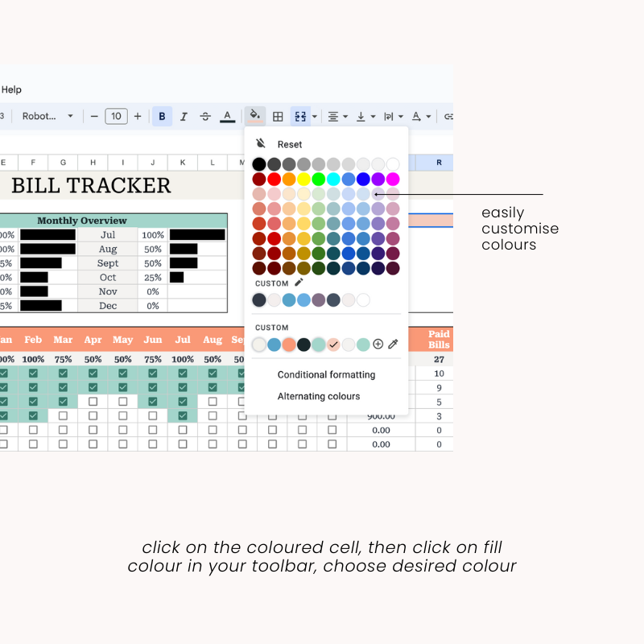Image resolution: width=644 pixels, height=644 pixels.
Task: Click the Reset option in the colour picker
Action: [x=289, y=144]
